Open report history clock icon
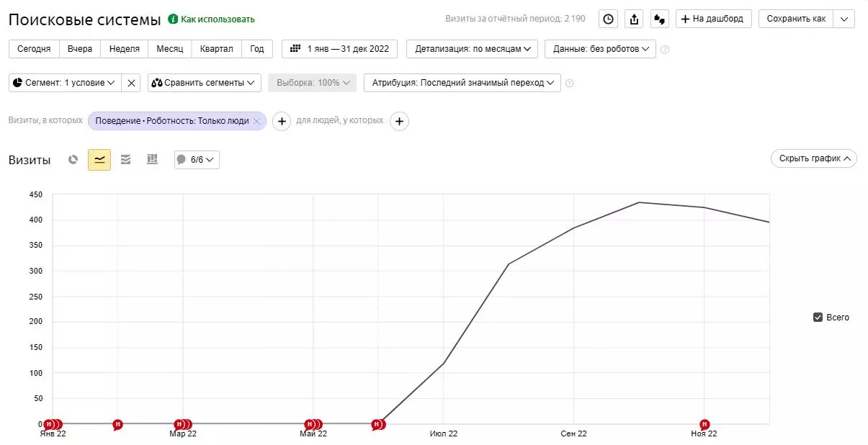 point(609,19)
